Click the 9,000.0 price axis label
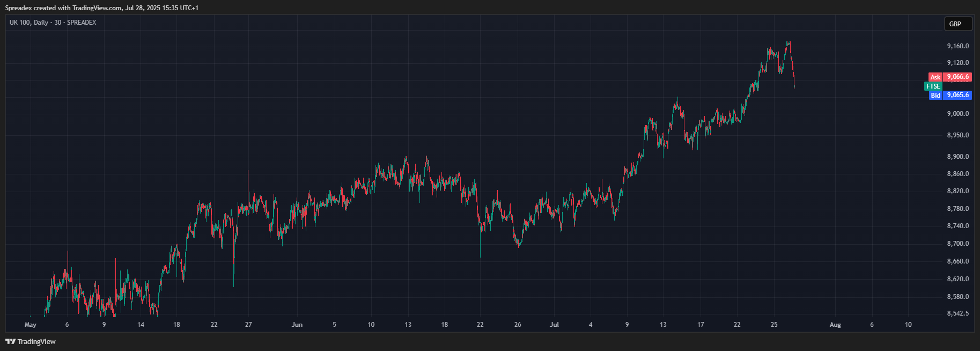The height and width of the screenshot is (351, 980). point(958,114)
